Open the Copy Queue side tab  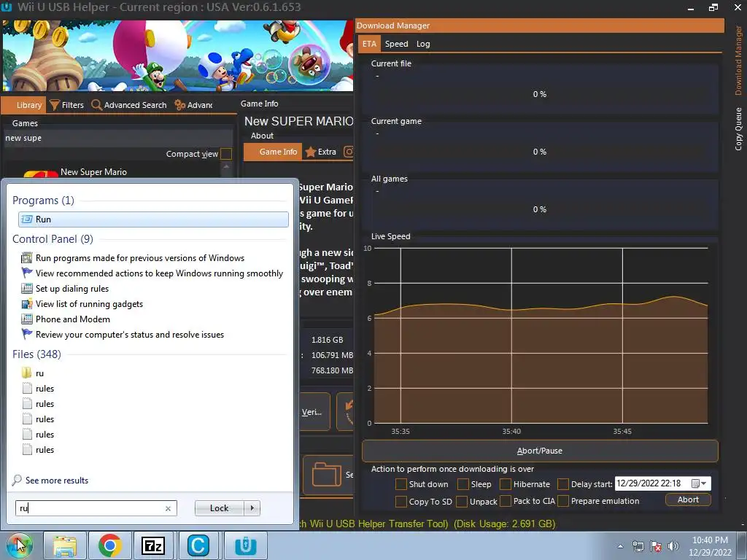(738, 129)
